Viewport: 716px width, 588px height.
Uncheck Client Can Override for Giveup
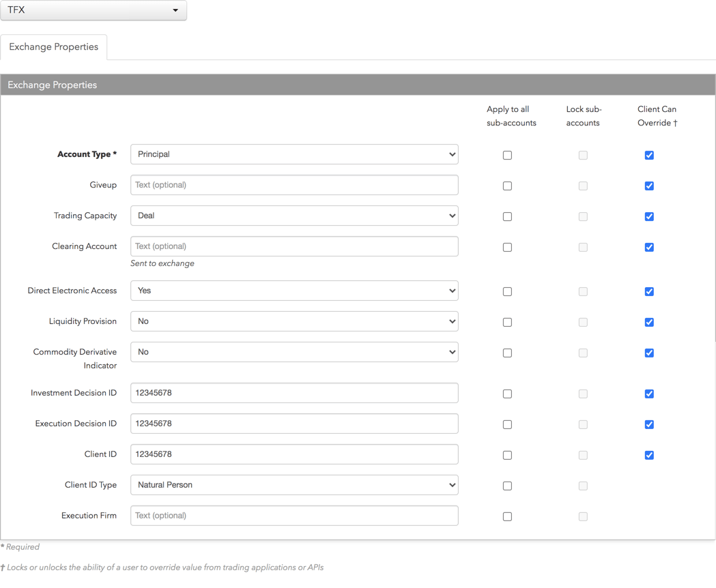pos(649,186)
